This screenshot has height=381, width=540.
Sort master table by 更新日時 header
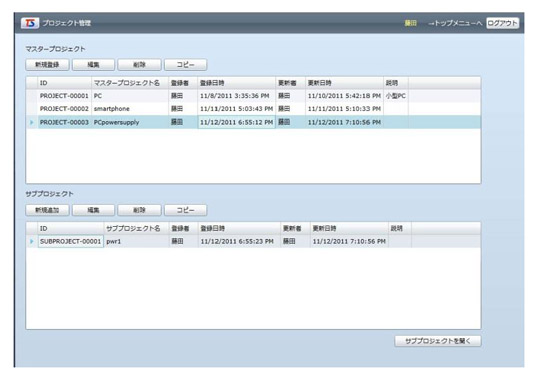click(x=344, y=83)
